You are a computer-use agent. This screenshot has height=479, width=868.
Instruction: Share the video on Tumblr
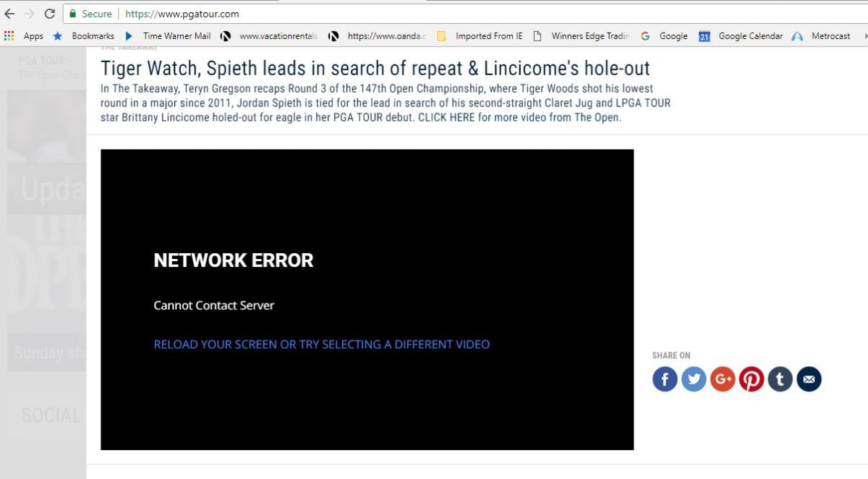click(780, 379)
